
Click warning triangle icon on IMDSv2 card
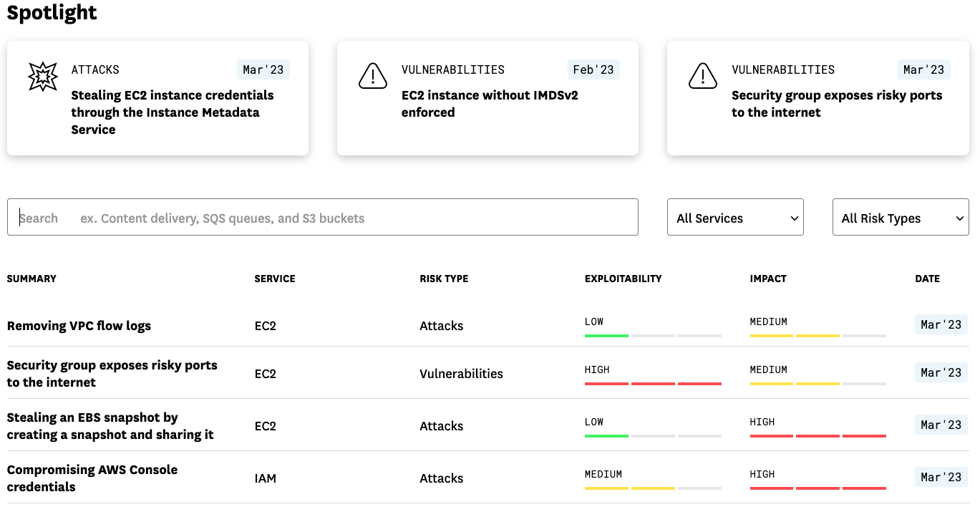(372, 76)
